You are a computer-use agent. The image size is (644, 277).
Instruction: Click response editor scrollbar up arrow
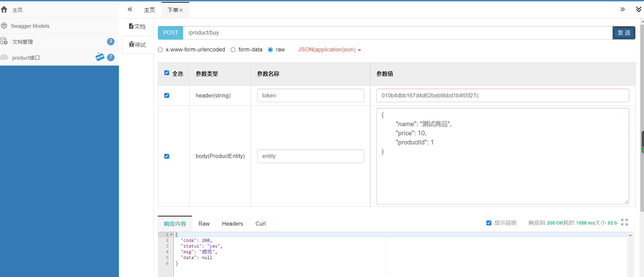[630, 235]
